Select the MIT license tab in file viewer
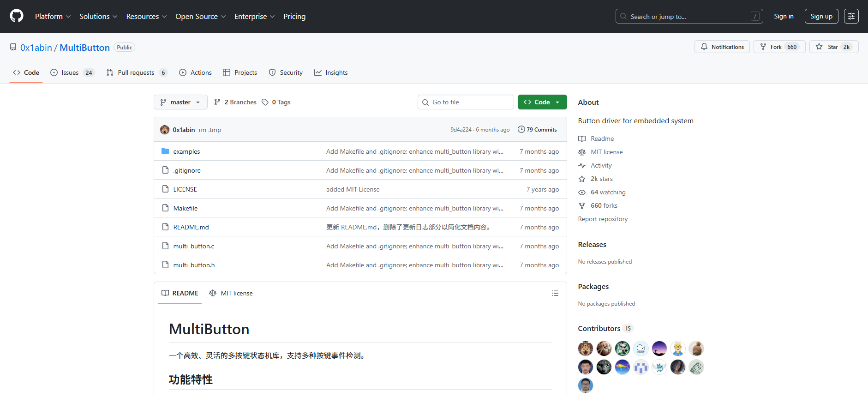868x397 pixels. (231, 293)
